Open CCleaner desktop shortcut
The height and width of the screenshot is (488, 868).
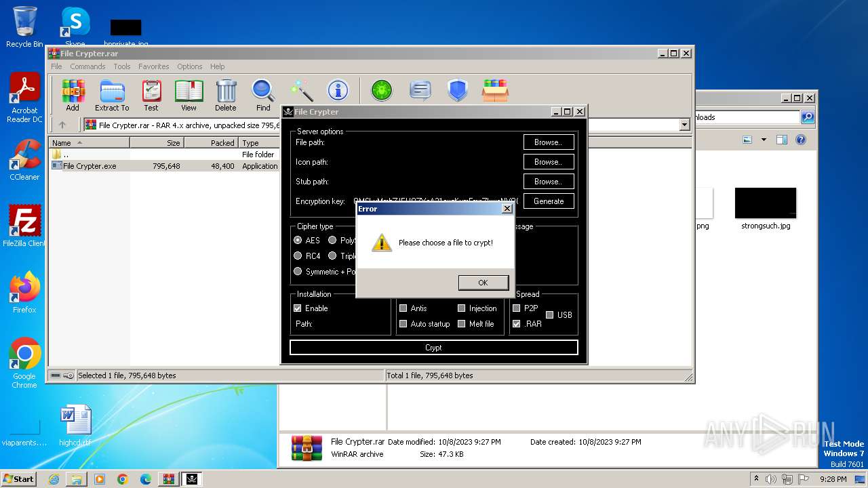click(24, 160)
